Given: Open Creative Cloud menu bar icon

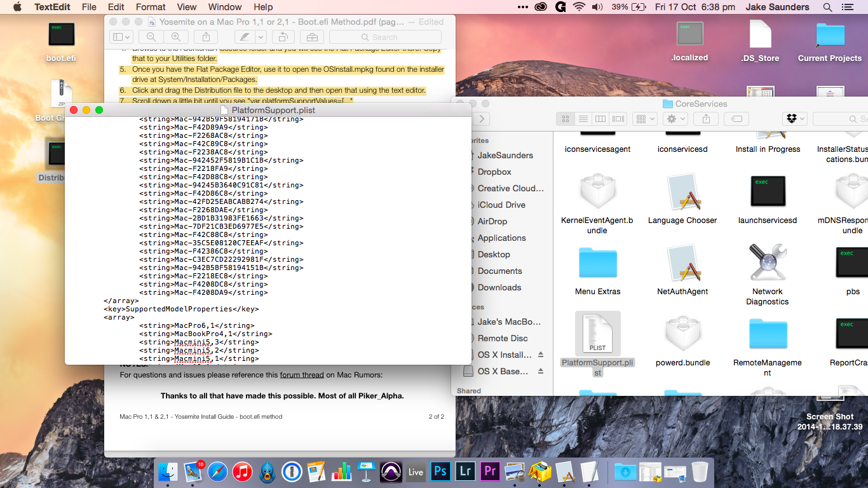Looking at the screenshot, I should tap(540, 7).
